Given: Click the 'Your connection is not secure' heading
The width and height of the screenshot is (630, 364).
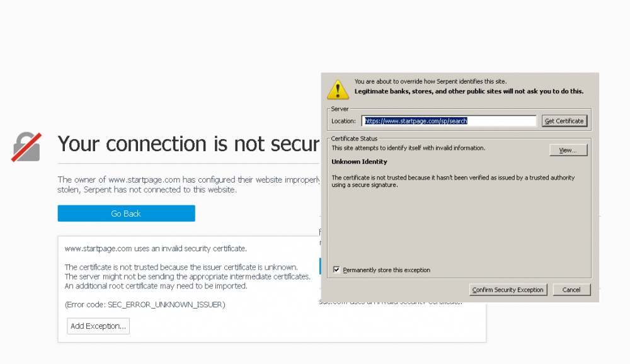Looking at the screenshot, I should [x=189, y=144].
